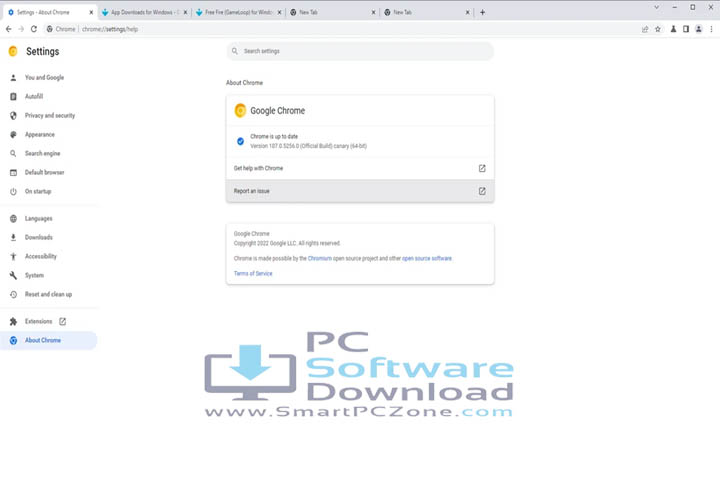Click the Search settings input field
This screenshot has height=480, width=720.
pyautogui.click(x=360, y=51)
